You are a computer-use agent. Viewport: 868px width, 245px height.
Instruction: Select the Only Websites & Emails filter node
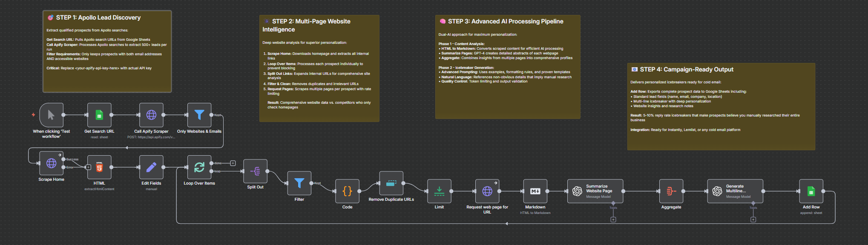tap(199, 115)
